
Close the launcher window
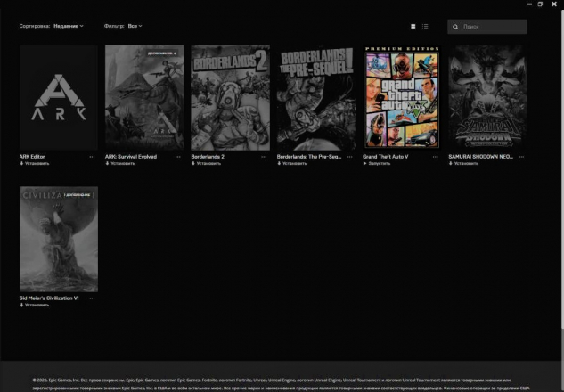tap(554, 4)
